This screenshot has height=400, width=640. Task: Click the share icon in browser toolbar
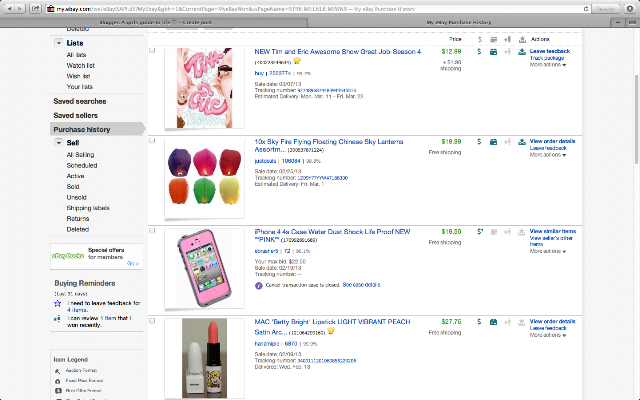pyautogui.click(x=36, y=8)
